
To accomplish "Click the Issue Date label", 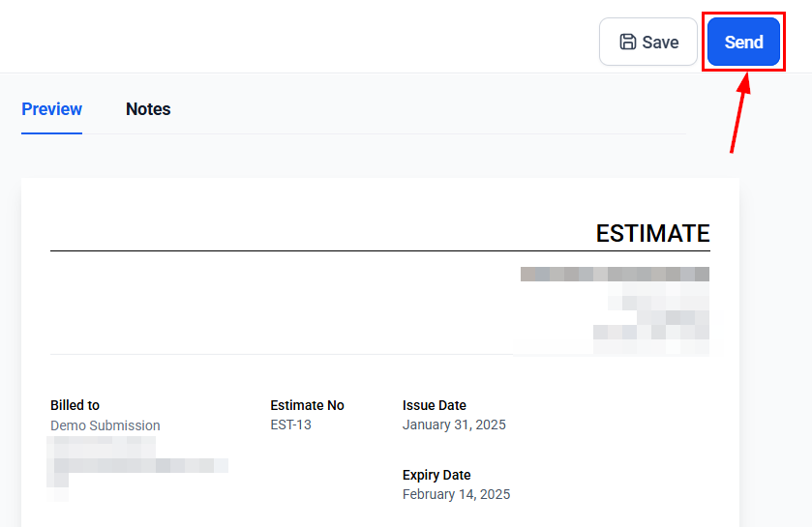I will tap(435, 405).
